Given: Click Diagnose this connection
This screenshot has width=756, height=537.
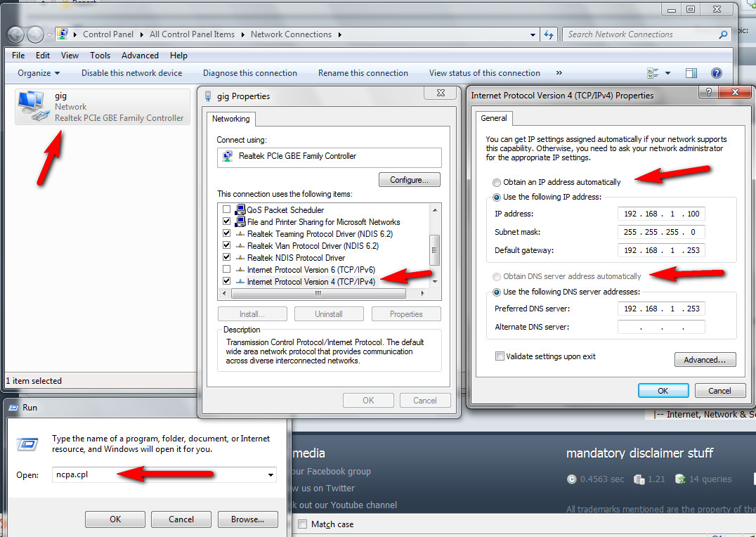Looking at the screenshot, I should tap(249, 72).
